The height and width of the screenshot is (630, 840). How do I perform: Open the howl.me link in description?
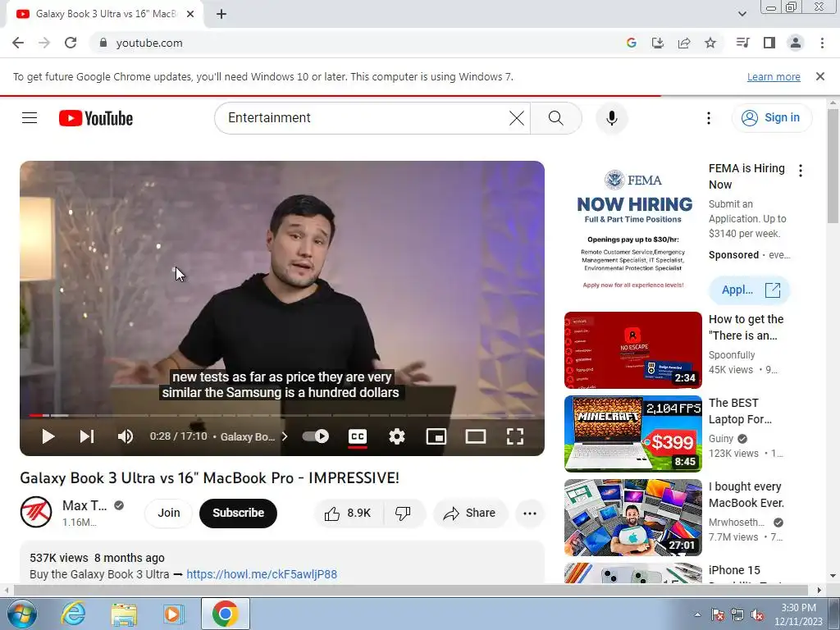pos(262,574)
